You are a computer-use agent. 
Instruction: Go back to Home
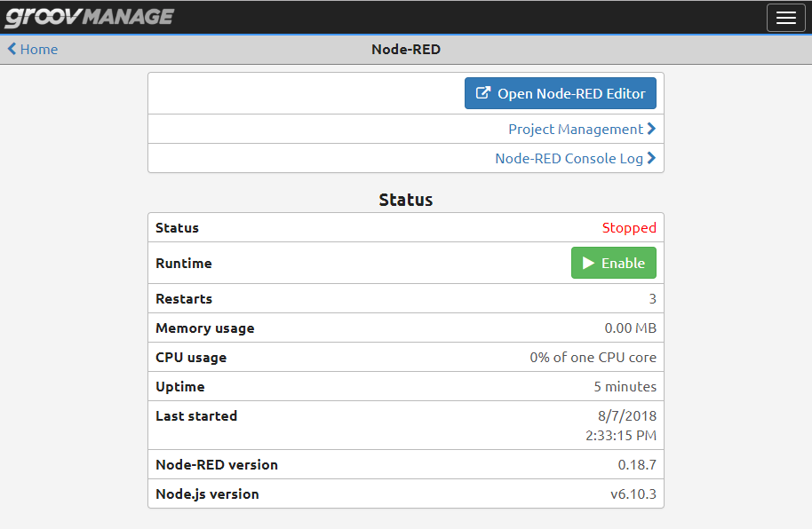(33, 49)
